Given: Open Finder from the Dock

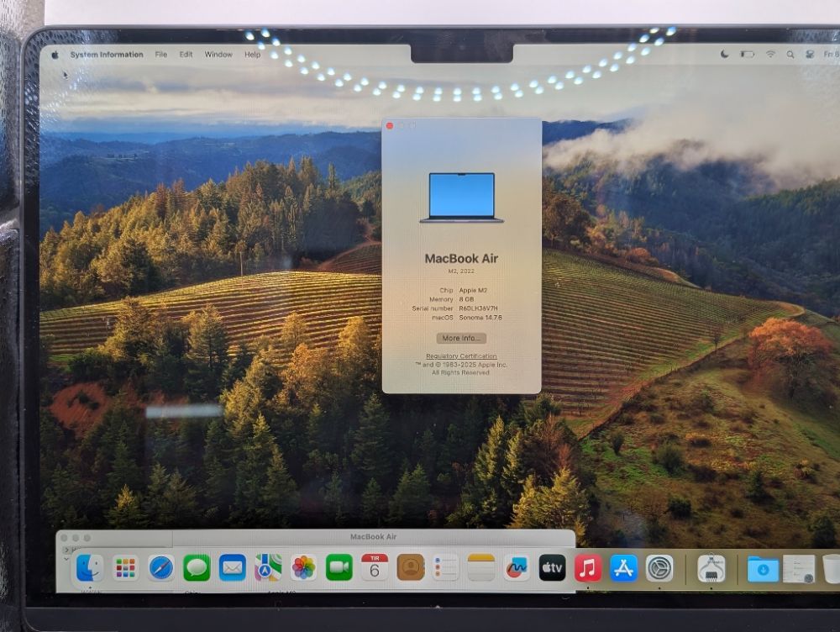Looking at the screenshot, I should click(x=90, y=568).
